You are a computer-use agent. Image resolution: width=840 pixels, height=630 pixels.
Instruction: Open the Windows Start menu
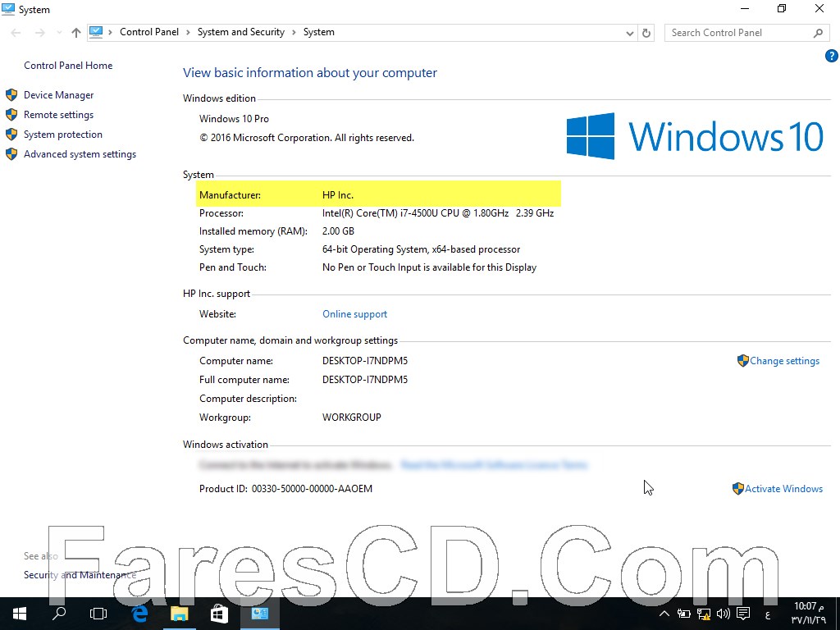coord(20,614)
